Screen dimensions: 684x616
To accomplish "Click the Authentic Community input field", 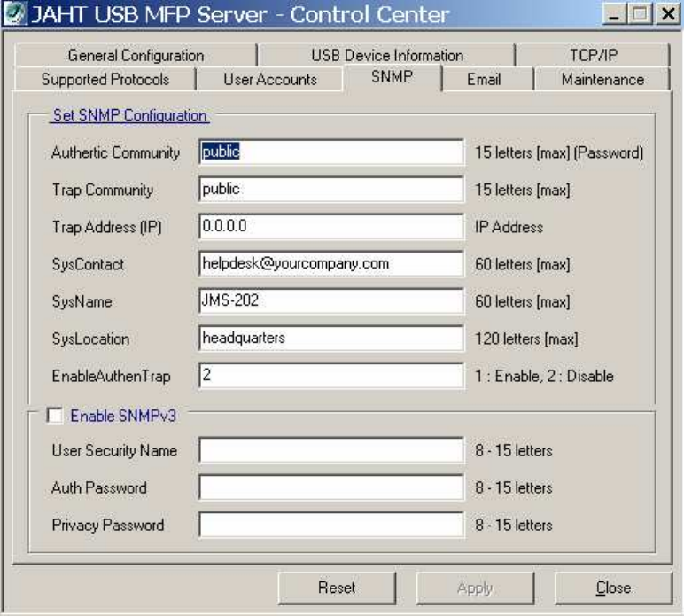I will [x=331, y=152].
